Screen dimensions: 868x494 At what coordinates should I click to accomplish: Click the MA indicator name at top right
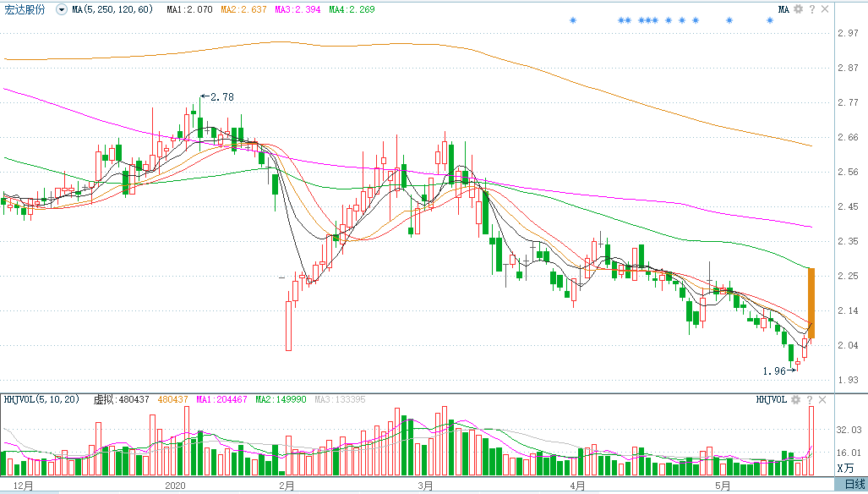point(783,9)
